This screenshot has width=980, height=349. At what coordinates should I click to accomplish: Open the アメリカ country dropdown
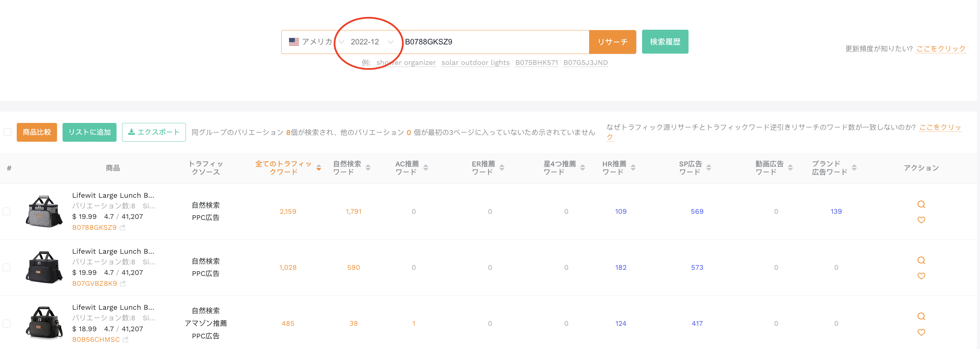[x=316, y=42]
